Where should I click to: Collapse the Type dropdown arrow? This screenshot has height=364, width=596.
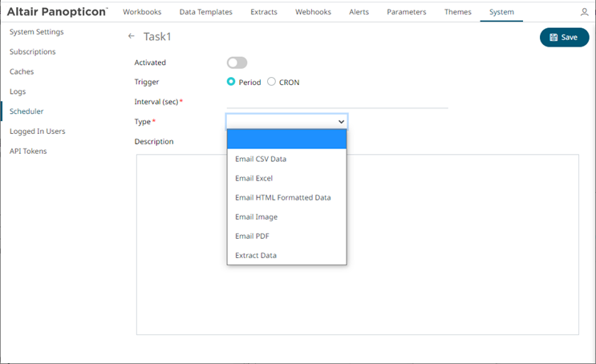[x=341, y=122]
